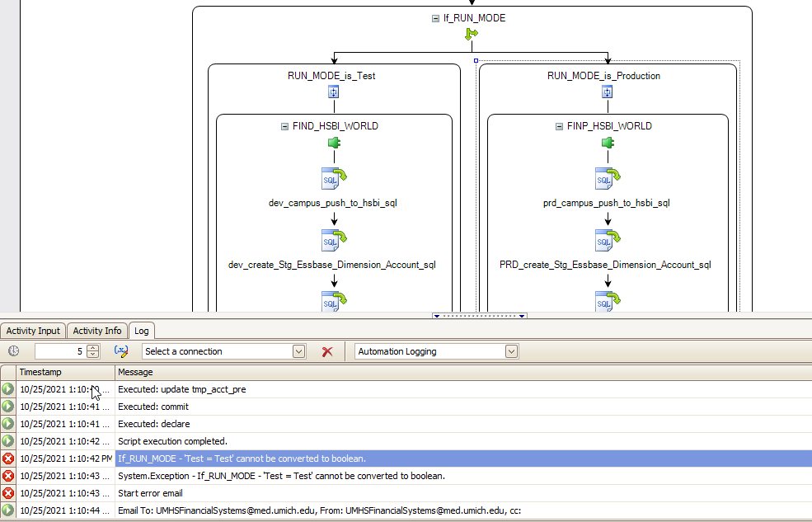The width and height of the screenshot is (812, 522).
Task: Collapse the FINP_HSBI_WORLD container
Action: pos(559,126)
